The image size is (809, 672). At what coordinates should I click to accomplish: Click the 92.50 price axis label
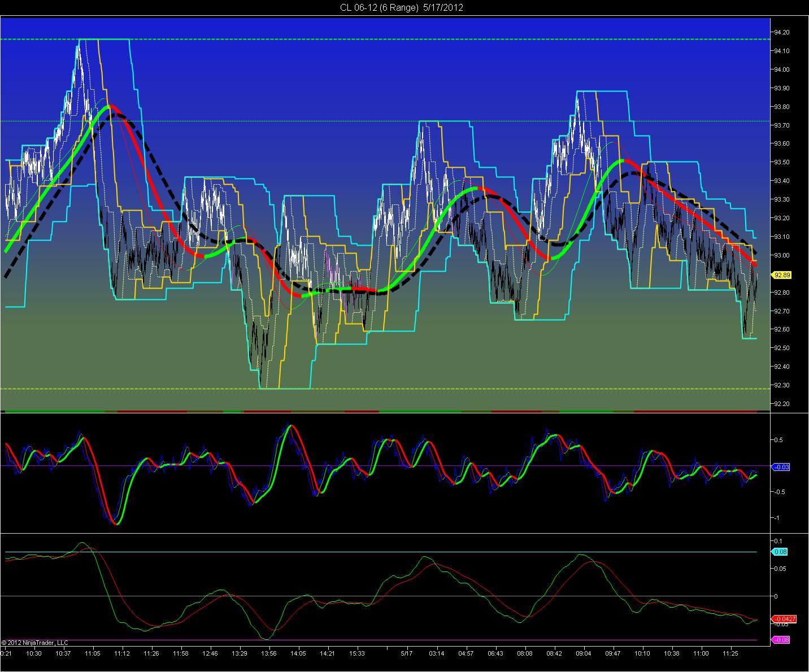(782, 348)
